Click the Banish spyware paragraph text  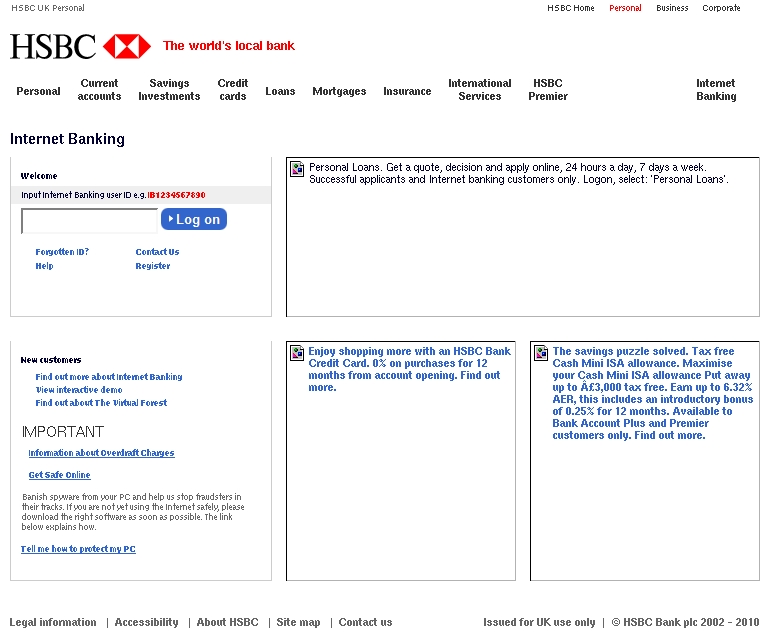pyautogui.click(x=133, y=512)
